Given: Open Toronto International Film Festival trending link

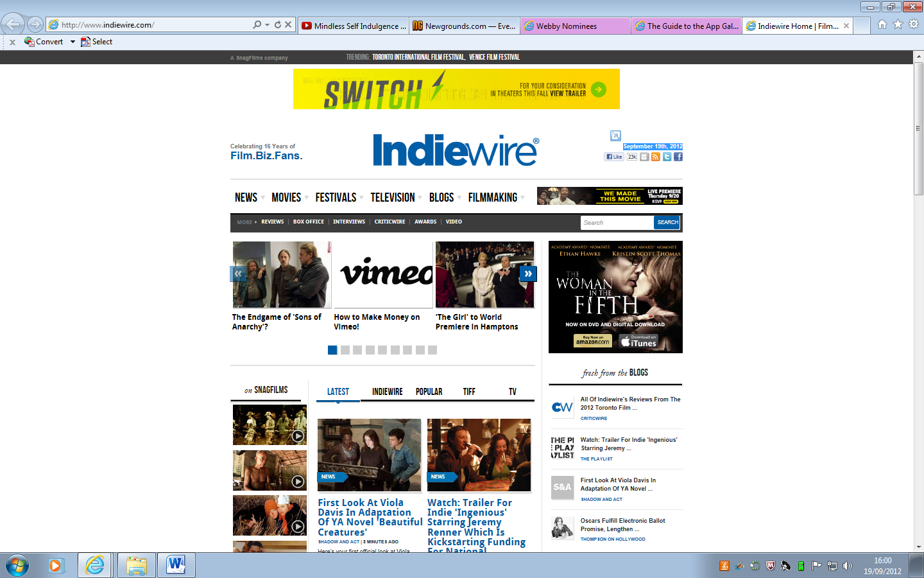Looking at the screenshot, I should (x=418, y=57).
